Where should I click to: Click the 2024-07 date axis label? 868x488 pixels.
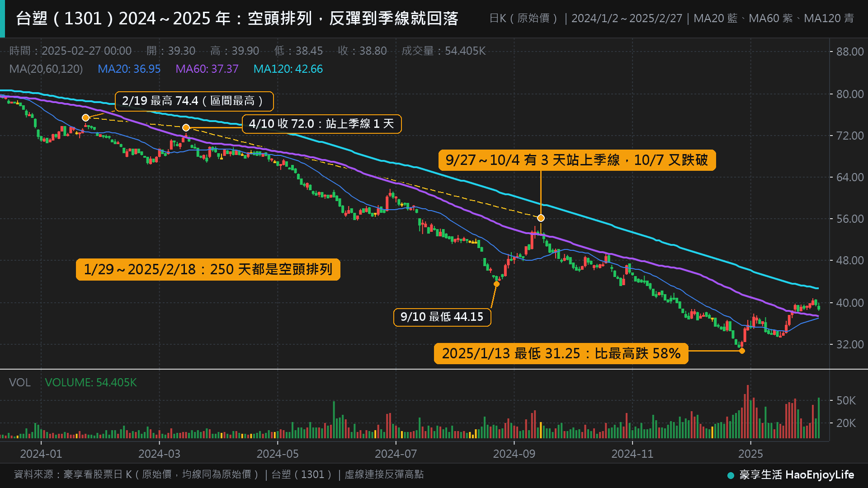coord(396,454)
